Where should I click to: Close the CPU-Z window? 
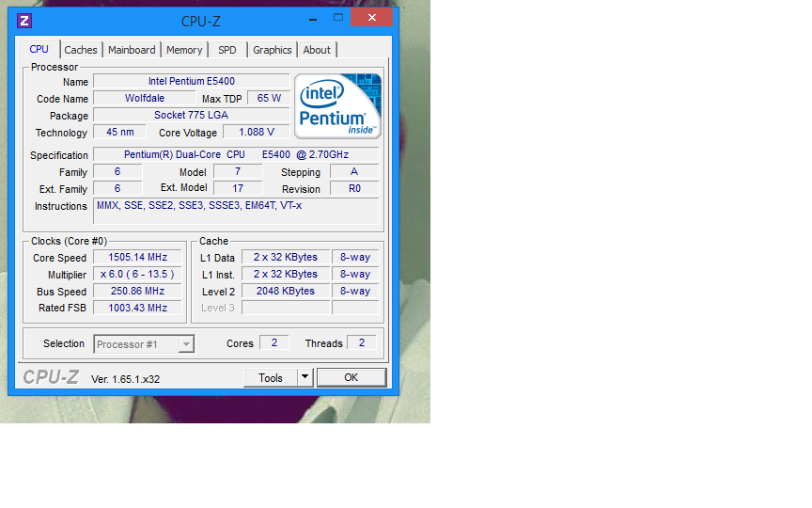point(372,17)
